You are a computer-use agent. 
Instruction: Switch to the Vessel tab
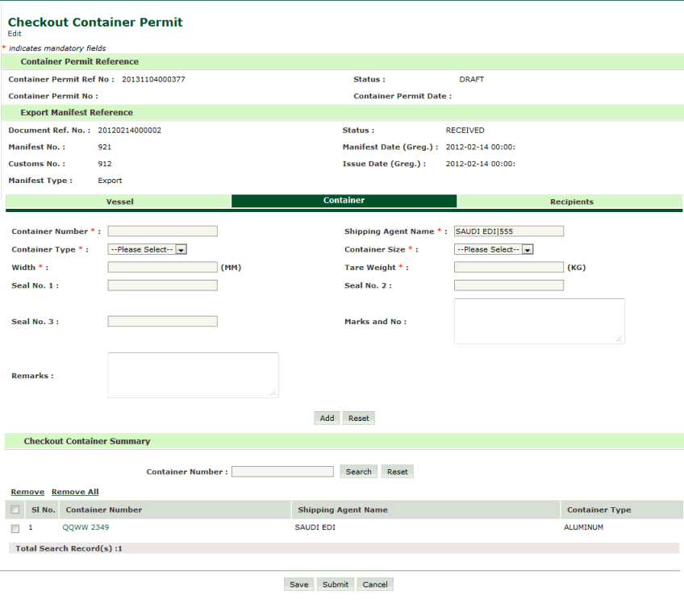(119, 202)
